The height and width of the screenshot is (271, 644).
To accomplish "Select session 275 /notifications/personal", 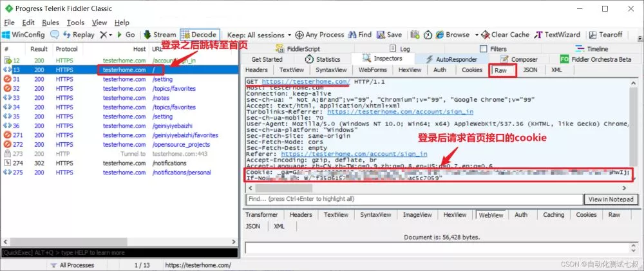I will click(x=120, y=173).
